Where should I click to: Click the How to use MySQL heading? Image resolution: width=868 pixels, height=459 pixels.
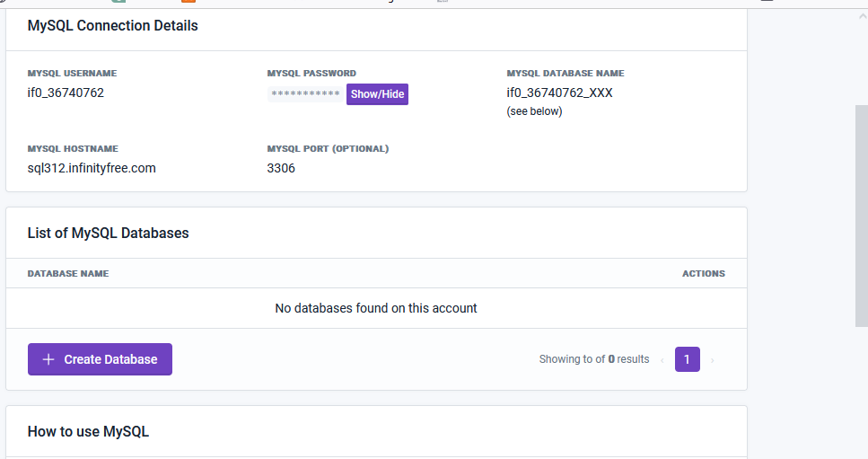point(88,432)
